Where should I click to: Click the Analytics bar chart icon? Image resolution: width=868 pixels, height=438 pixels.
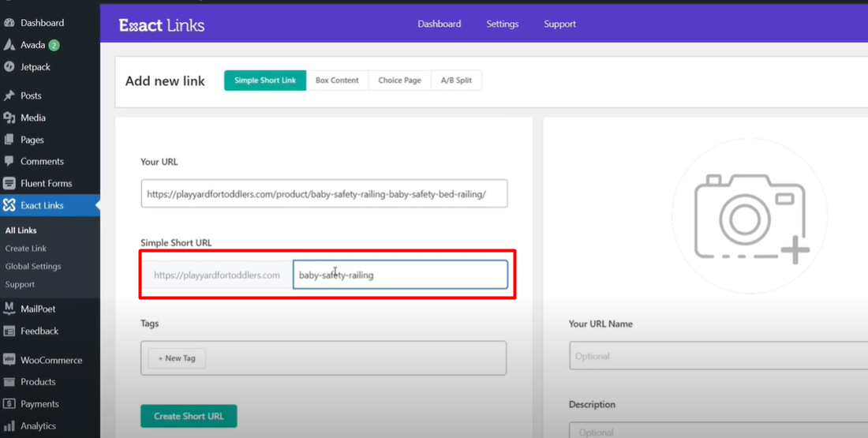(9, 426)
